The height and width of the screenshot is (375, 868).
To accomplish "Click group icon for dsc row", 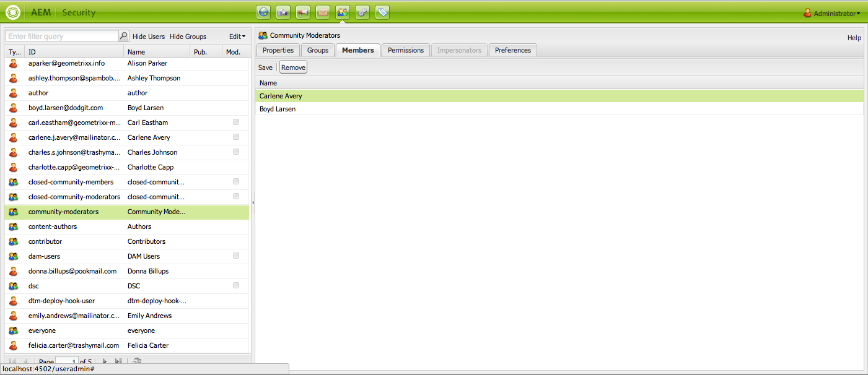I will tap(13, 286).
